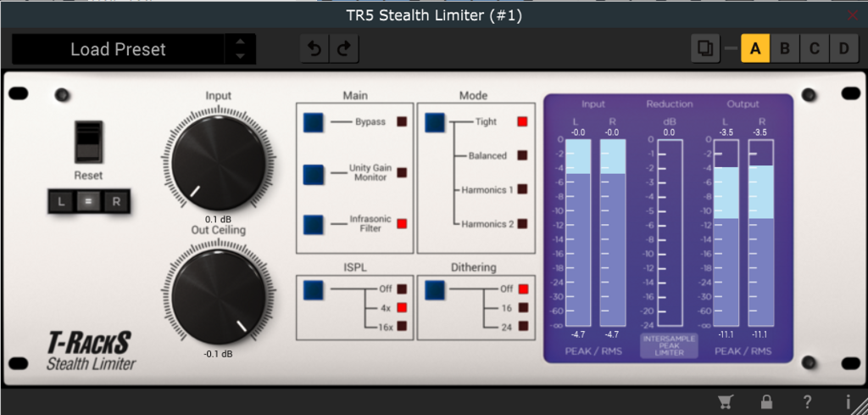The height and width of the screenshot is (415, 868).
Task: Open the info icon in bottom bar
Action: (848, 401)
